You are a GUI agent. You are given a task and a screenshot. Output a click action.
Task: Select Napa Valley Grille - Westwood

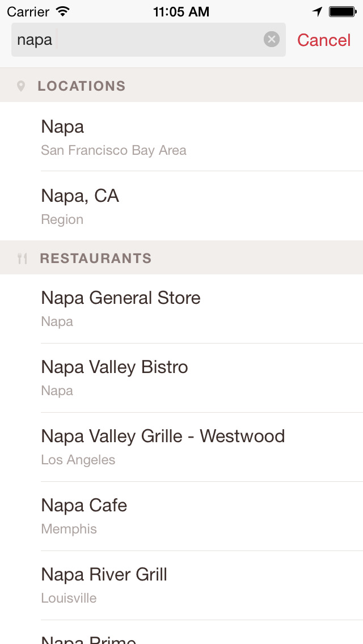[x=181, y=447]
